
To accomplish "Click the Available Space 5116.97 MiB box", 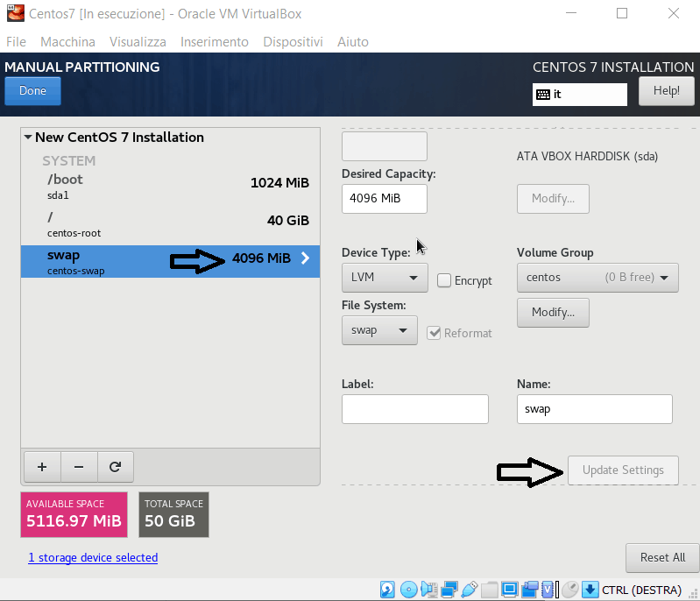I will (x=74, y=515).
